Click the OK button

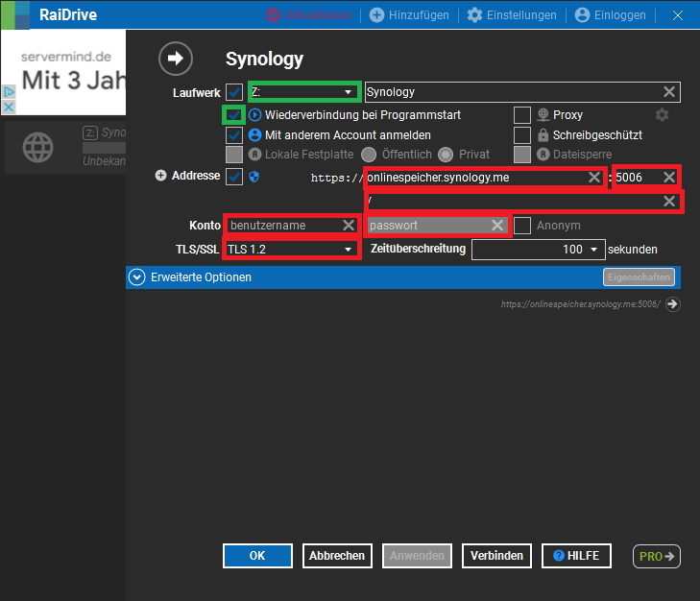tap(257, 556)
